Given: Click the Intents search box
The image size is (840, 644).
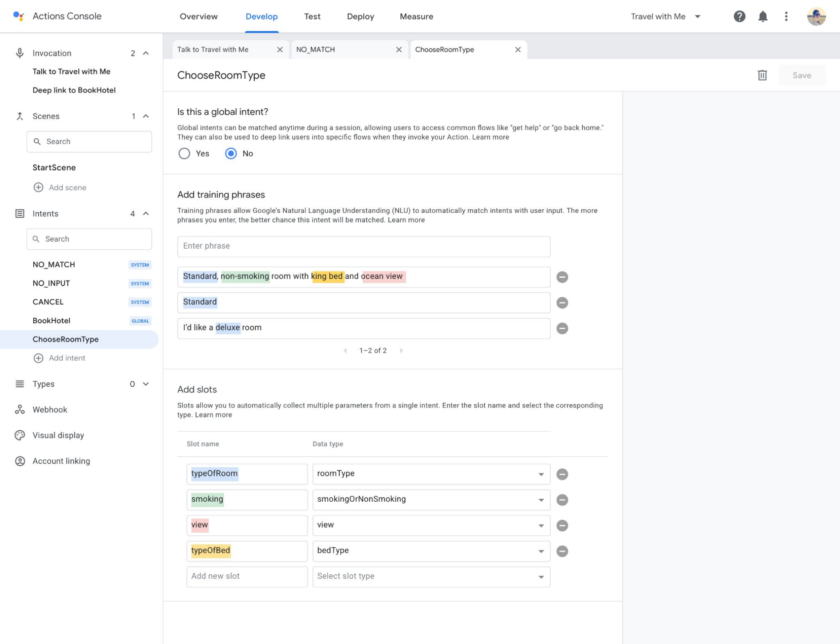Looking at the screenshot, I should [89, 239].
